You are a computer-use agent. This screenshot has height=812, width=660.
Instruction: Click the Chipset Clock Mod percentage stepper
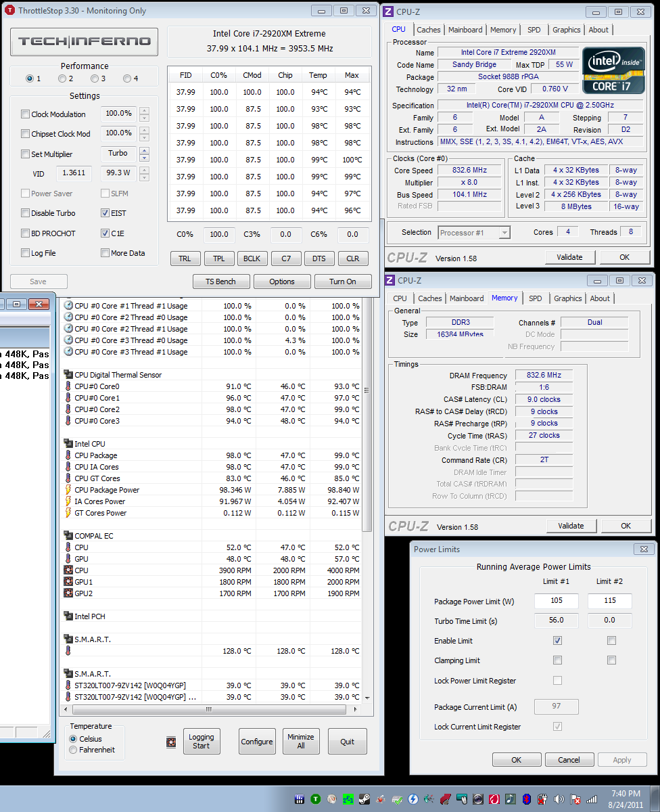[x=144, y=133]
